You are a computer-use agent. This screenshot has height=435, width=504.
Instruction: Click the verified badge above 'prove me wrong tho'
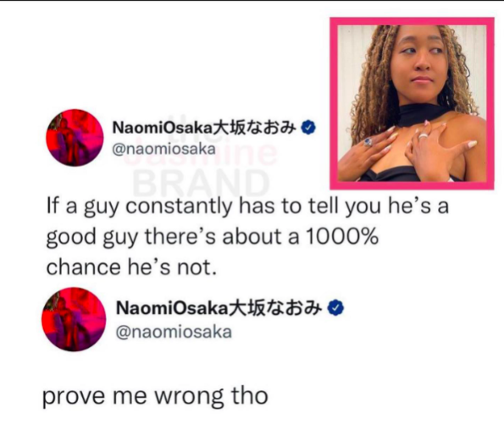(x=335, y=308)
